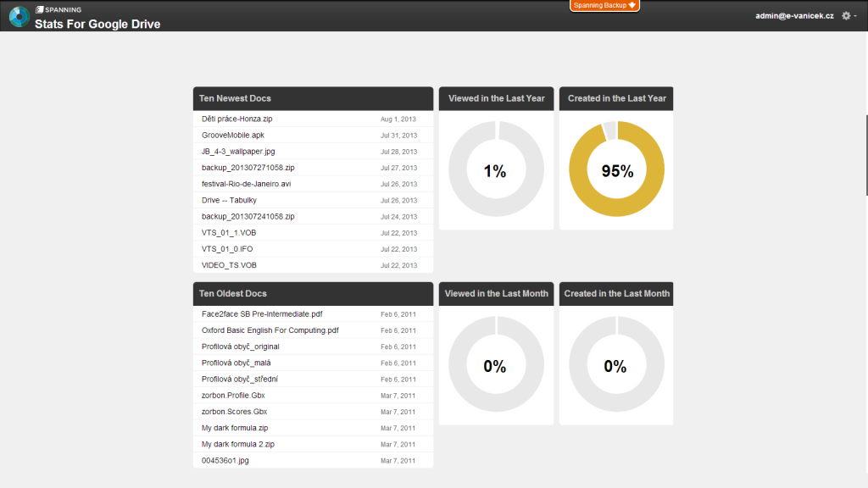Open the settings gear menu

[846, 16]
